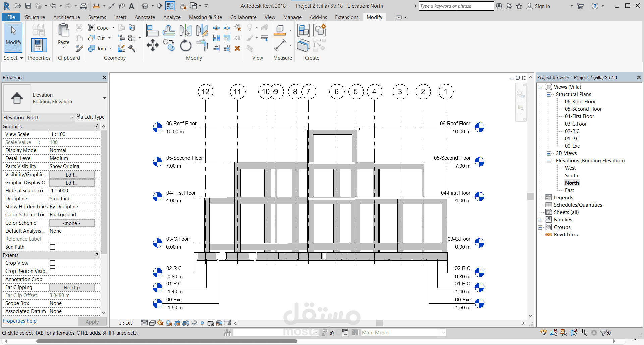This screenshot has width=644, height=345.
Task: Switch to the Architecture ribbon tab
Action: tap(67, 17)
